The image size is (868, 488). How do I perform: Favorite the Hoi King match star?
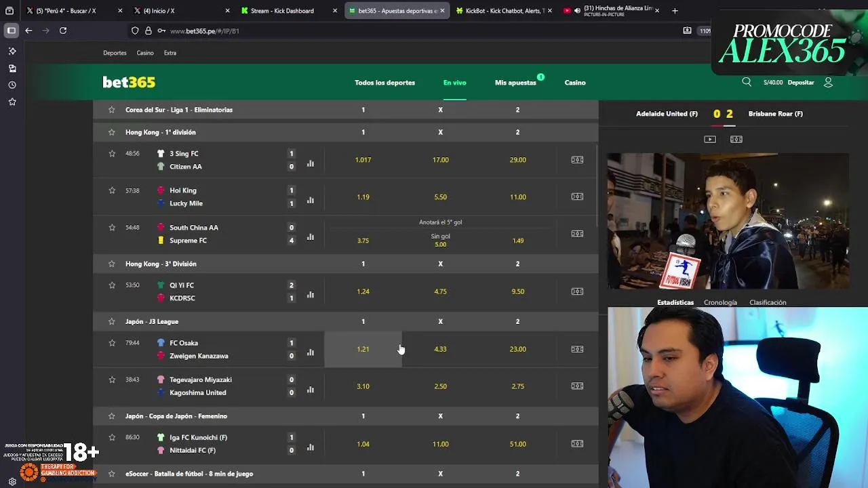[x=112, y=190]
